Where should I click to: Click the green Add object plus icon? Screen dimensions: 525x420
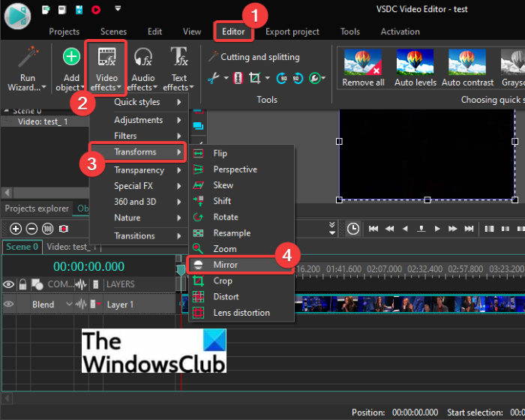point(71,56)
